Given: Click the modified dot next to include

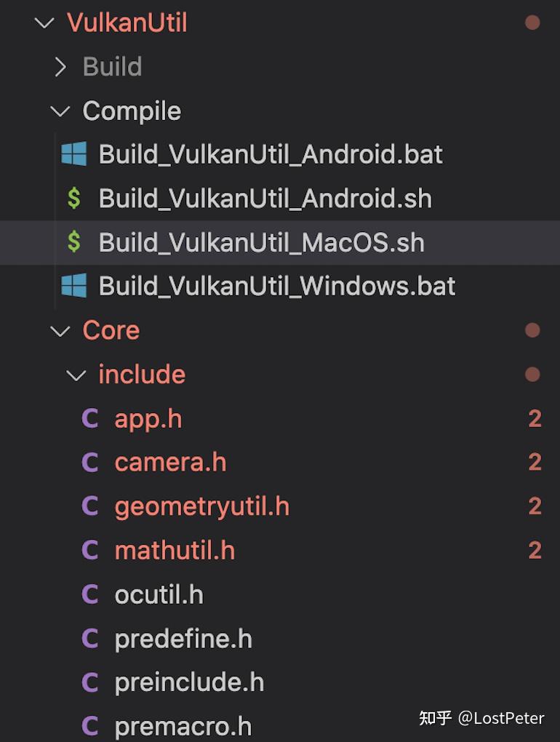Looking at the screenshot, I should tap(533, 374).
